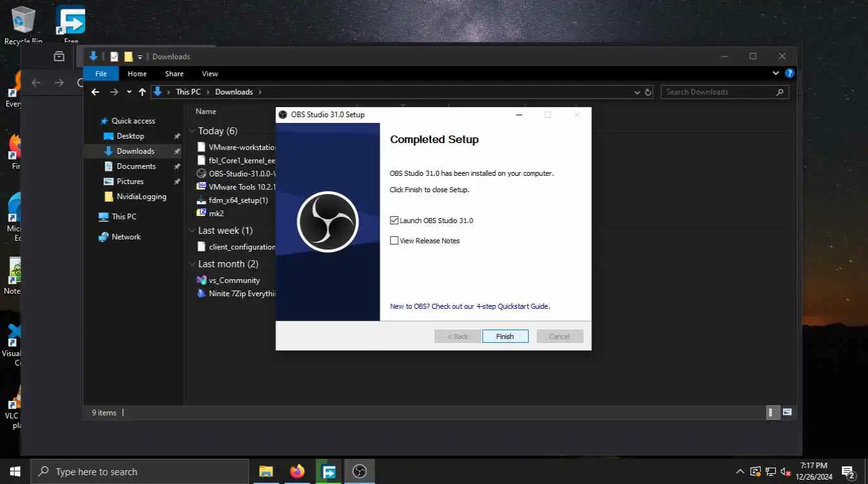Select the client_configuration file
868x484 pixels.
(x=236, y=247)
